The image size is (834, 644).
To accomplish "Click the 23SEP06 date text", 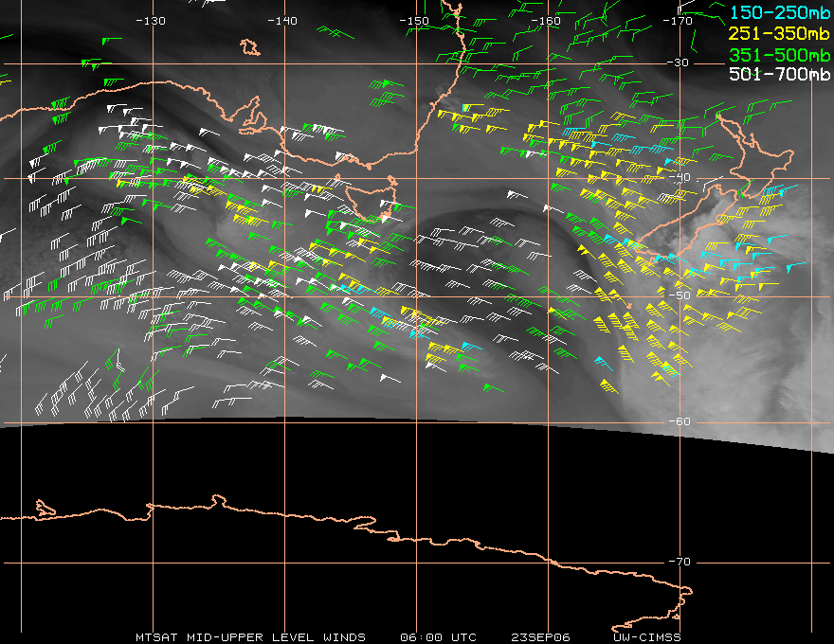I will click(540, 637).
